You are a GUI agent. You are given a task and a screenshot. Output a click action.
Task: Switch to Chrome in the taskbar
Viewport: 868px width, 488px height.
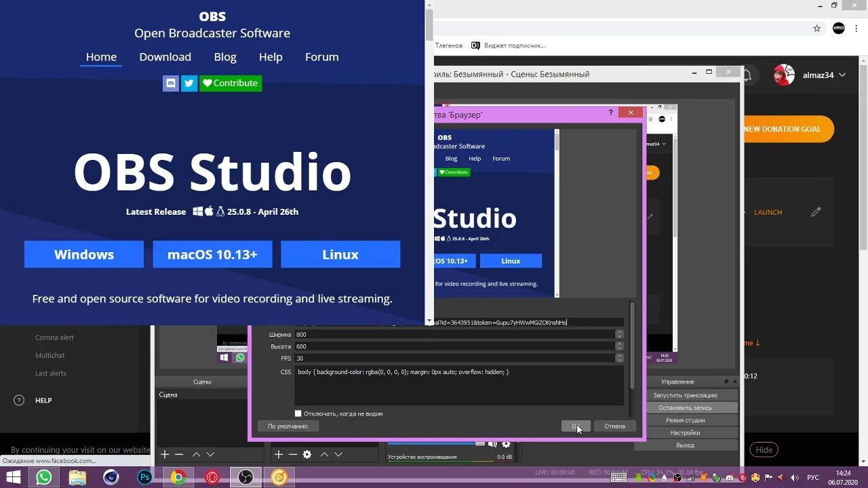pos(178,477)
